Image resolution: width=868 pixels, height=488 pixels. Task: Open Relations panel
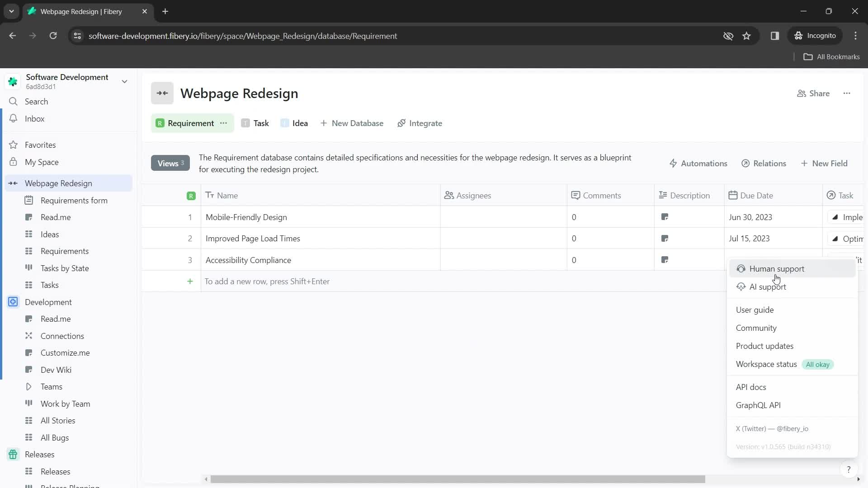(x=764, y=164)
